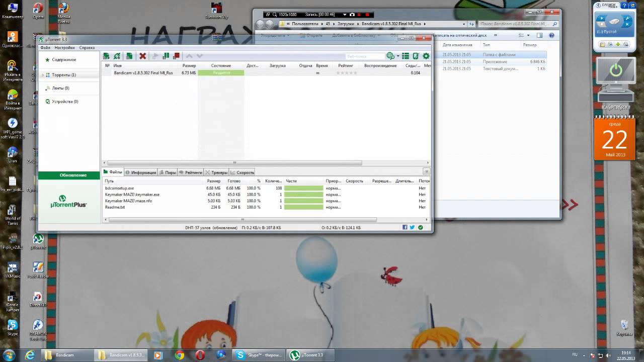Select Содержимое in the sidebar
The height and width of the screenshot is (362, 644).
[64, 60]
